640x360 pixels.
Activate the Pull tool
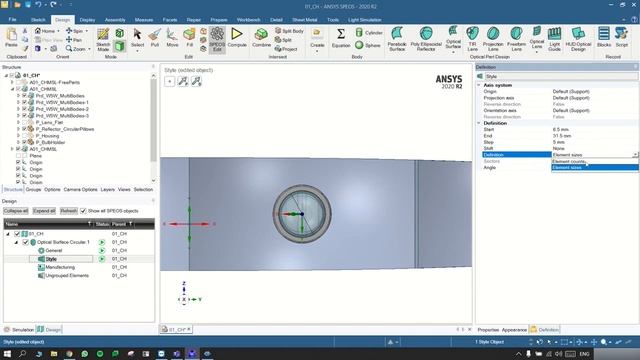tap(155, 38)
